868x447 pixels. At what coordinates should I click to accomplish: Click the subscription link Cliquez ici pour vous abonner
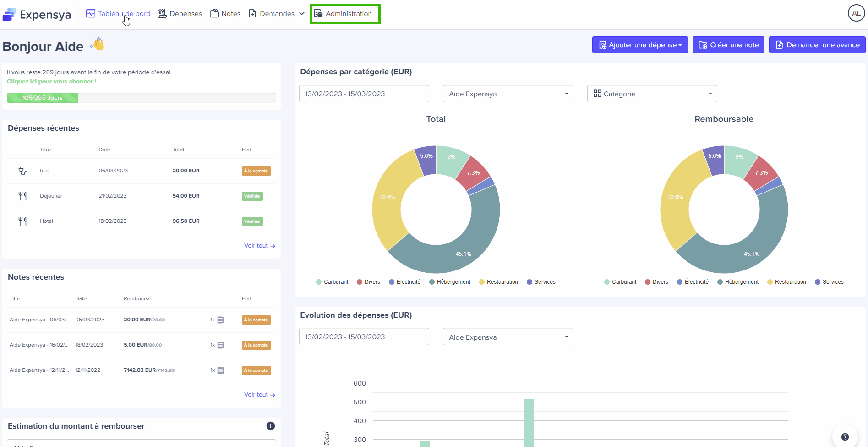pos(52,82)
